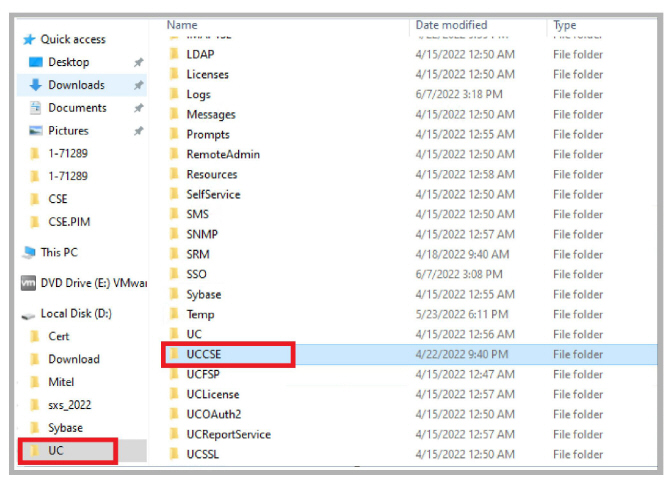The height and width of the screenshot is (492, 672).
Task: Select the Messages folder icon
Action: point(174,114)
